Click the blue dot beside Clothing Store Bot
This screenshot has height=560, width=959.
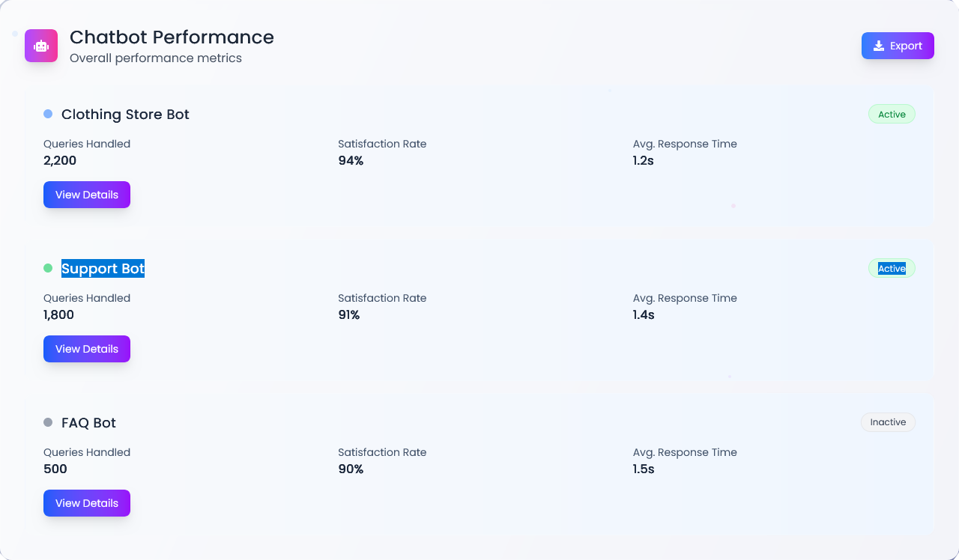pyautogui.click(x=48, y=114)
